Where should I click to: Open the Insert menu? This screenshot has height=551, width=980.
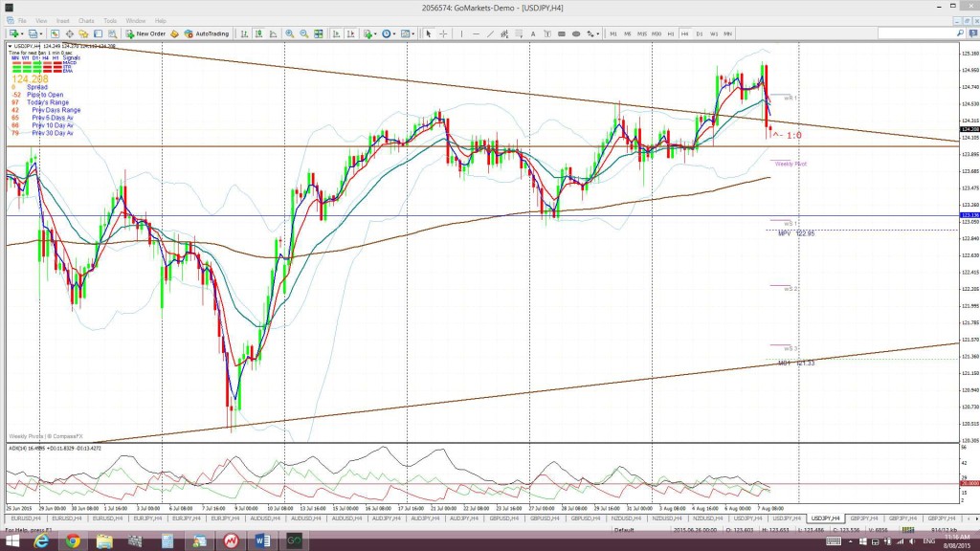(63, 21)
